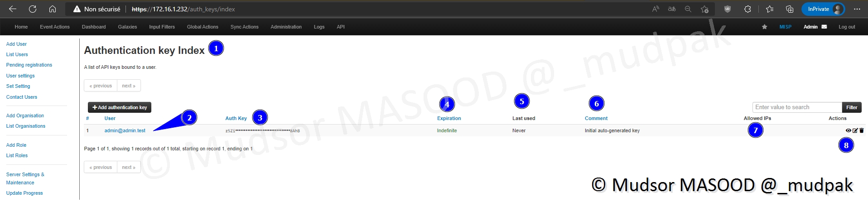Reload the page with the refresh icon

pos(33,9)
